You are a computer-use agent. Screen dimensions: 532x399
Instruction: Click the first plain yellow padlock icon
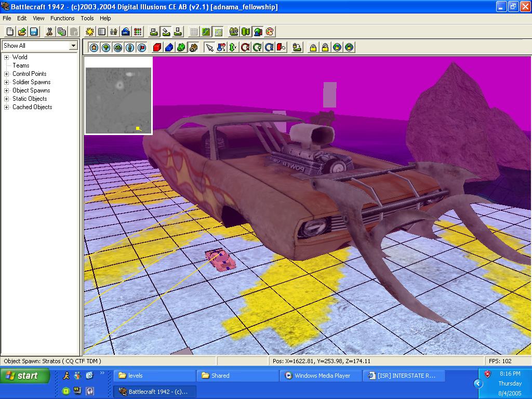(313, 47)
